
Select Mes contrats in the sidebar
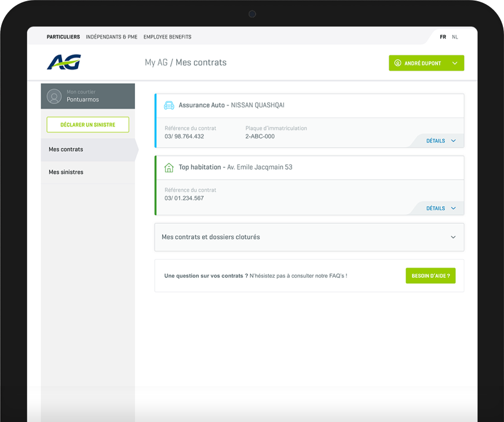(x=66, y=150)
